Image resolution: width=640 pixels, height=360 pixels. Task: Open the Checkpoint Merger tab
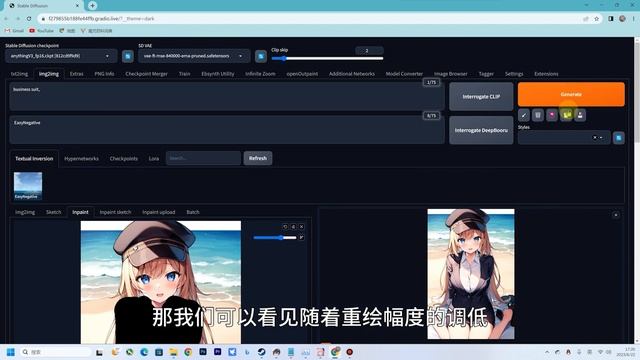pyautogui.click(x=147, y=74)
